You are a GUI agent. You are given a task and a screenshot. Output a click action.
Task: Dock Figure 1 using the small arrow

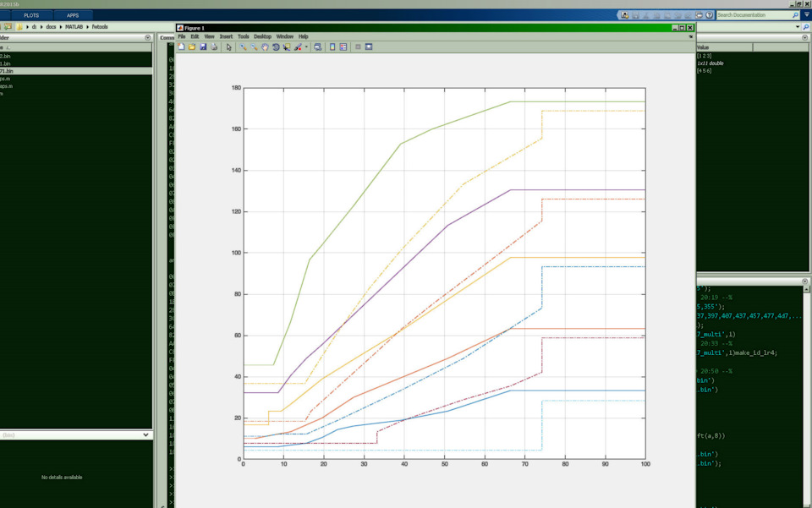(691, 36)
